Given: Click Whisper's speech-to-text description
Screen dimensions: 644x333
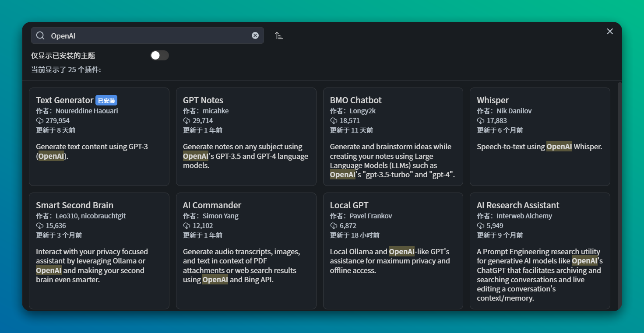Looking at the screenshot, I should coord(539,147).
